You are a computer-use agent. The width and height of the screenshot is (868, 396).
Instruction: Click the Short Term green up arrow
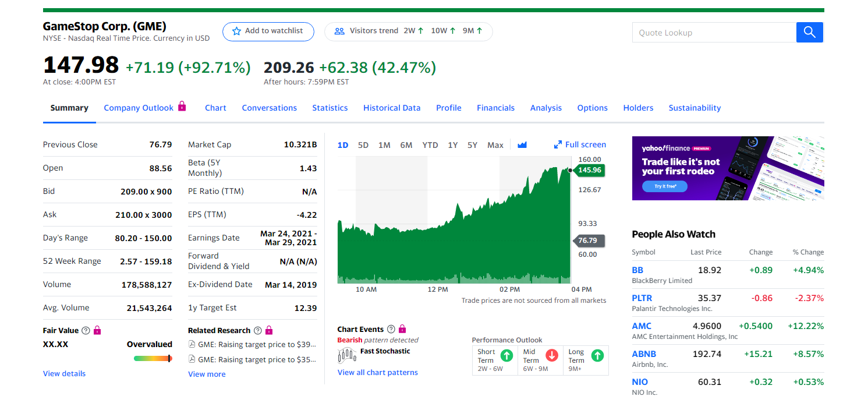pos(506,355)
